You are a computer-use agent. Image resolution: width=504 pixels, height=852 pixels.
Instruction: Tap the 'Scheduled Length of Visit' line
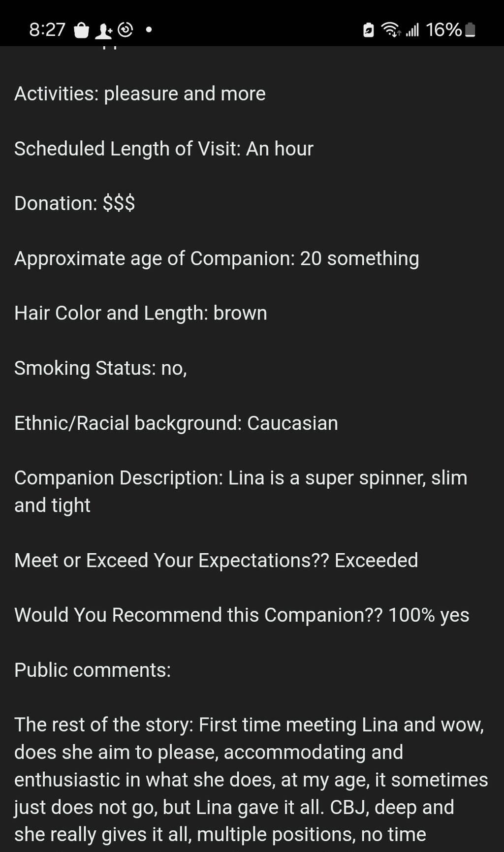[163, 149]
